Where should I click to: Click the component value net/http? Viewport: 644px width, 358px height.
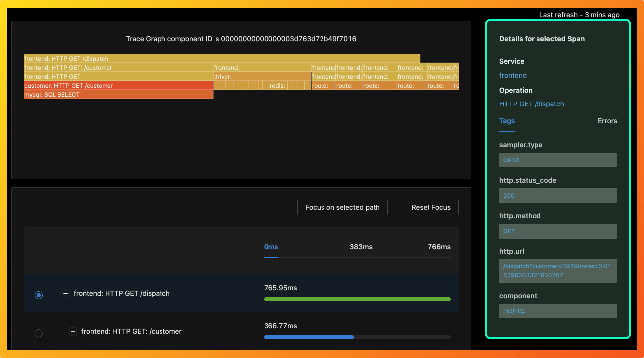[x=558, y=311]
